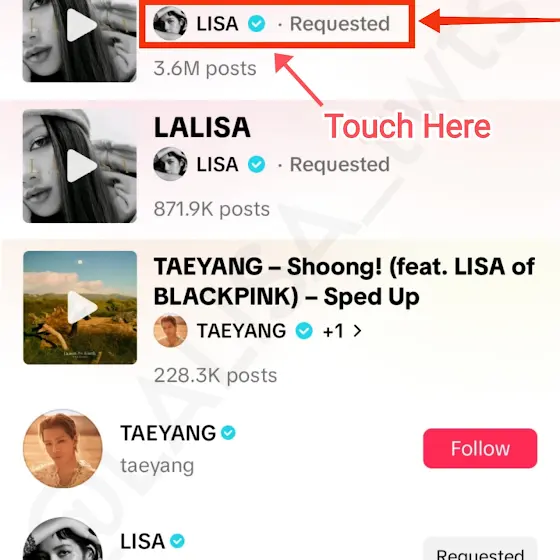This screenshot has width=560, height=560.
Task: Open LISA's large profile picture in user list
Action: click(x=63, y=539)
